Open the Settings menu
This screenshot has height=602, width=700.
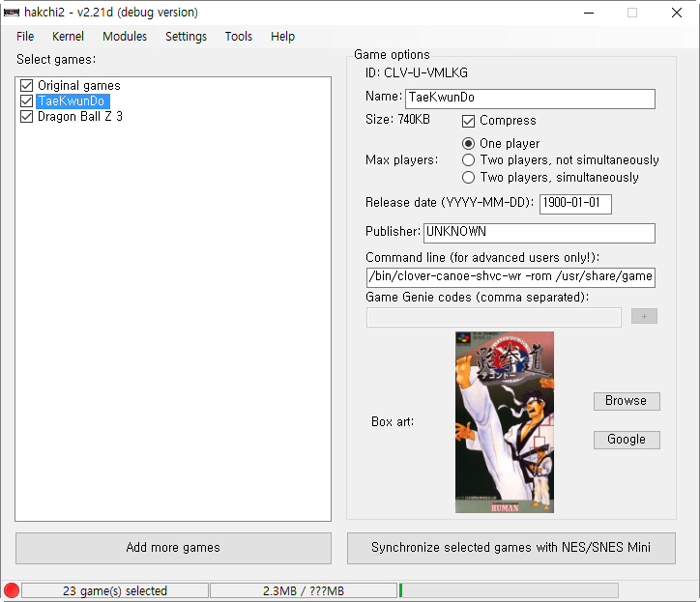coord(187,36)
